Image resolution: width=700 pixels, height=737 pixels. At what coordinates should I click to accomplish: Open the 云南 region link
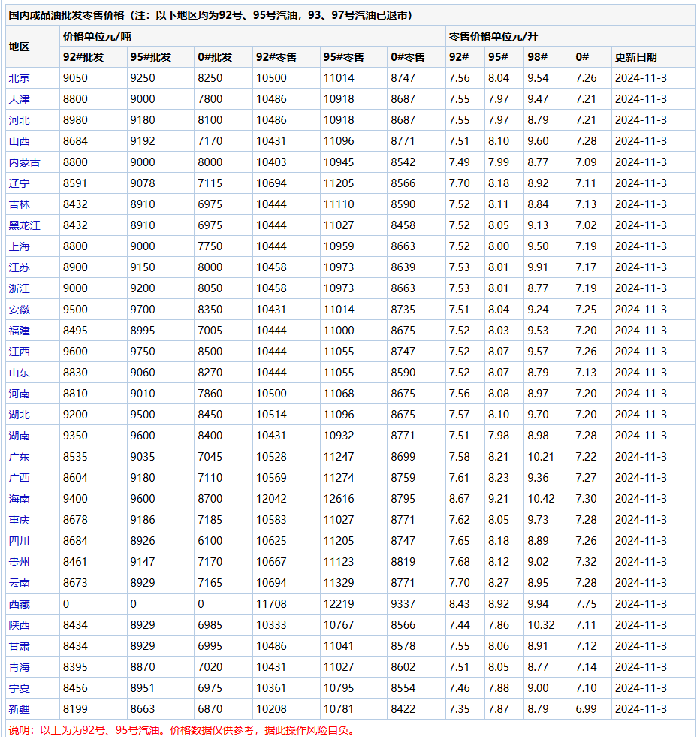[19, 583]
